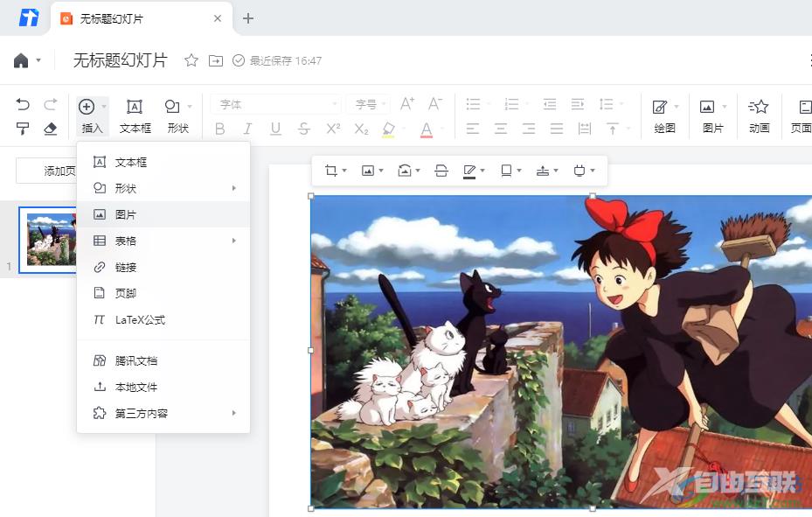This screenshot has height=517, width=812.
Task: Click the 文本框 text box toolbar button
Action: [x=135, y=116]
